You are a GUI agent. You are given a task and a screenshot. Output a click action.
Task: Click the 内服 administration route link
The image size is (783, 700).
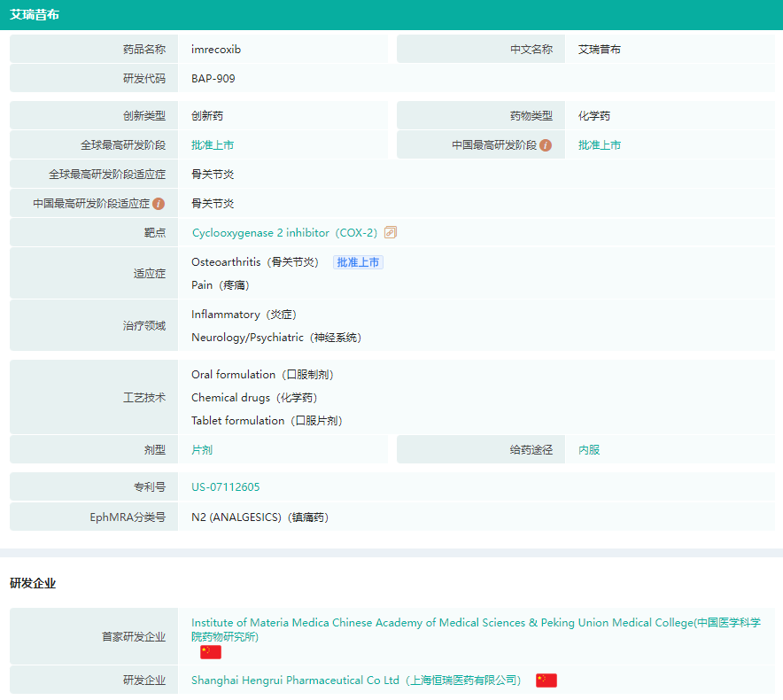589,450
